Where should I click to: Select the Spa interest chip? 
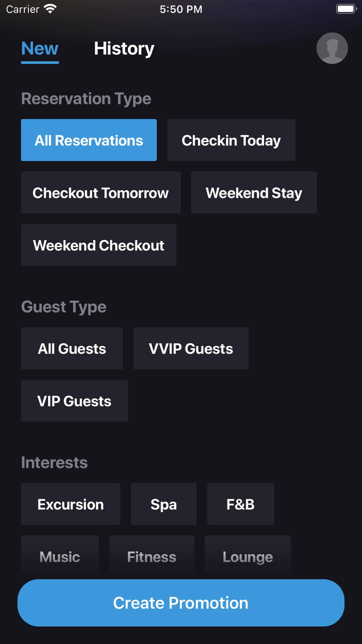(164, 504)
